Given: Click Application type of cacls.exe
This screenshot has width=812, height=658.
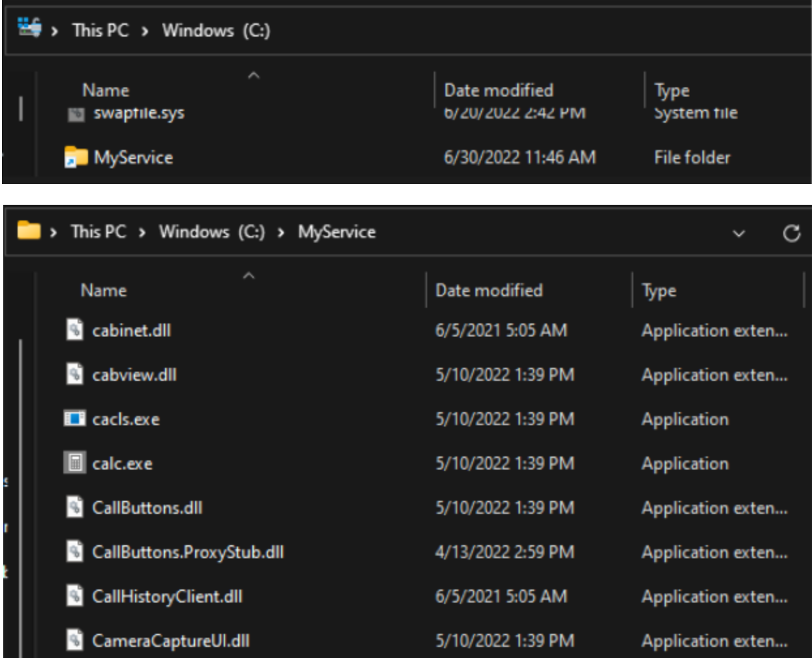Looking at the screenshot, I should pyautogui.click(x=685, y=419).
